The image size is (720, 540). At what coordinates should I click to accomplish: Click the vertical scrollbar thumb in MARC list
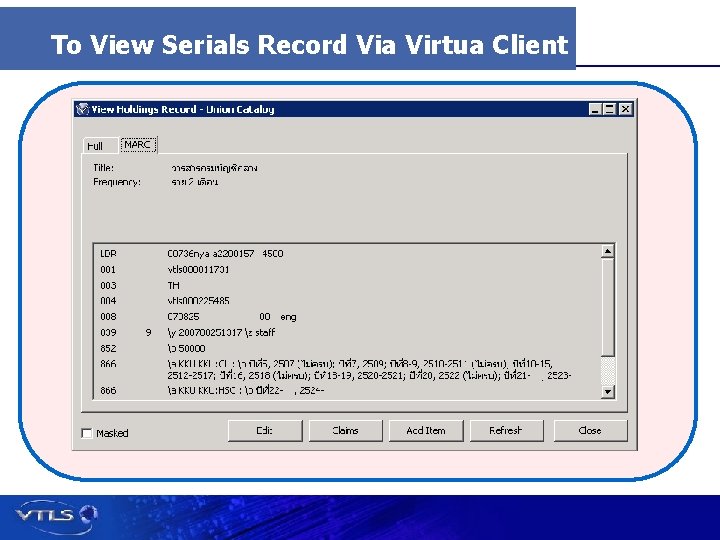608,307
